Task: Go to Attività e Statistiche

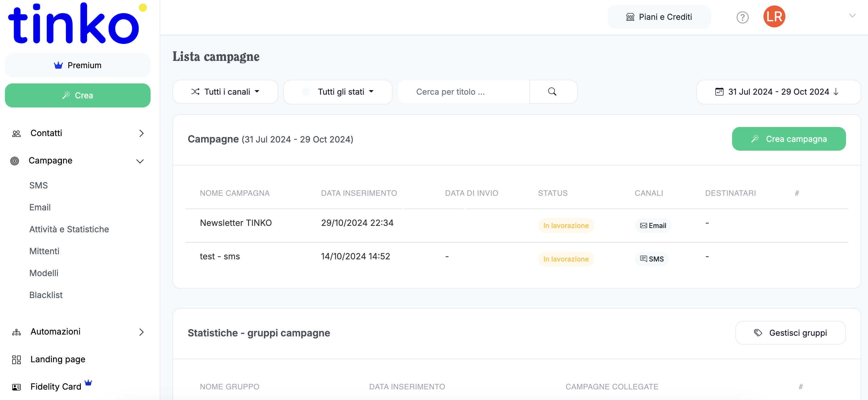Action: click(69, 229)
